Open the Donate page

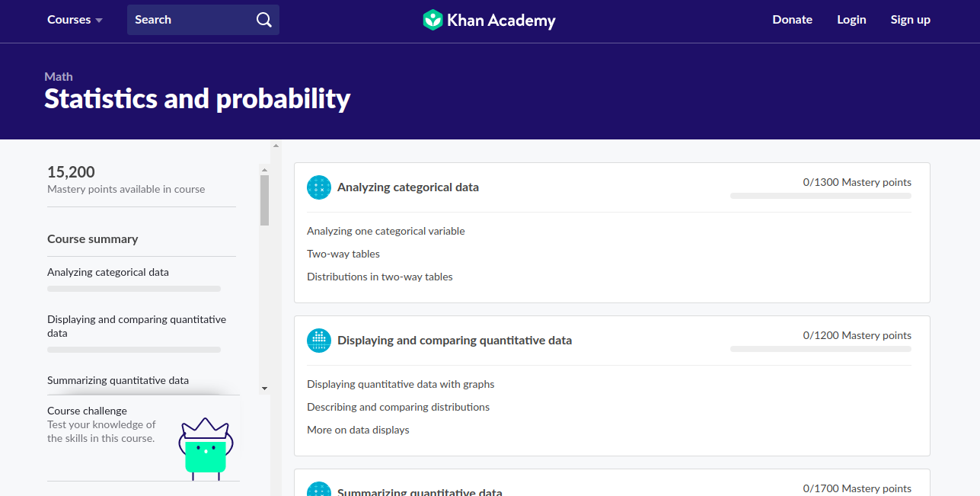[x=792, y=20]
